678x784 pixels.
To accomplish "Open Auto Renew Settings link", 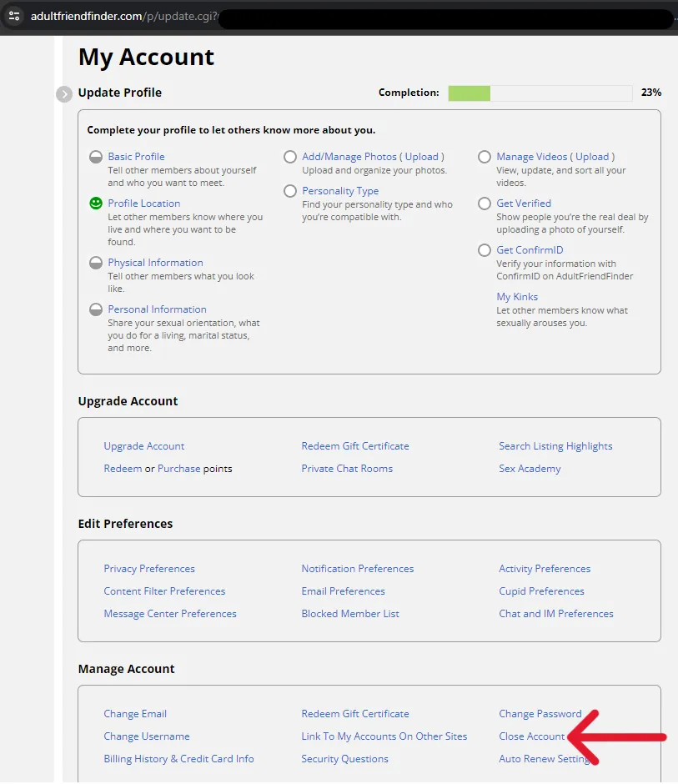I will click(x=544, y=758).
